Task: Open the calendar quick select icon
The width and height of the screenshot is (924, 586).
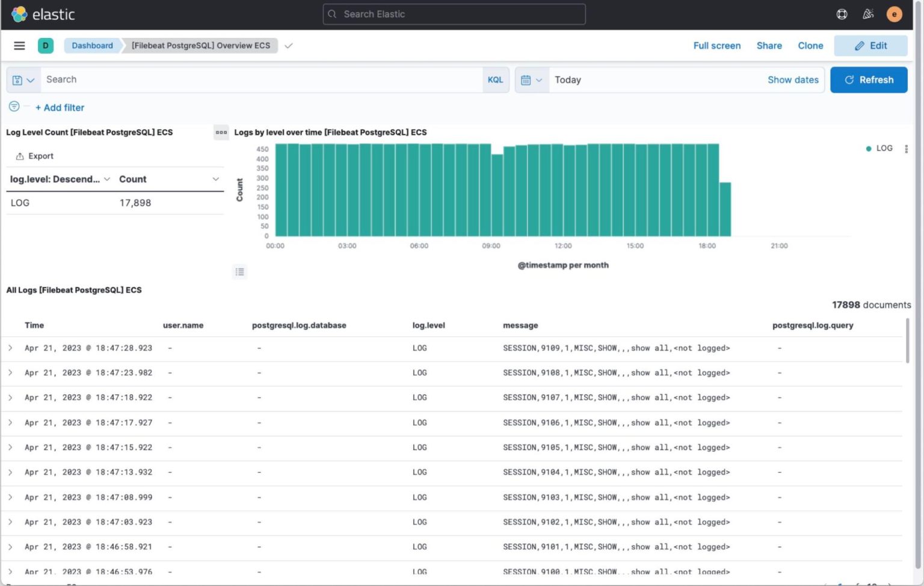Action: pyautogui.click(x=531, y=79)
